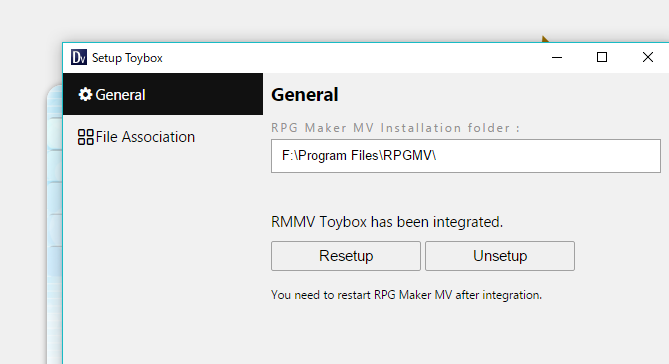
Task: Click the gear icon beside General
Action: (x=85, y=94)
